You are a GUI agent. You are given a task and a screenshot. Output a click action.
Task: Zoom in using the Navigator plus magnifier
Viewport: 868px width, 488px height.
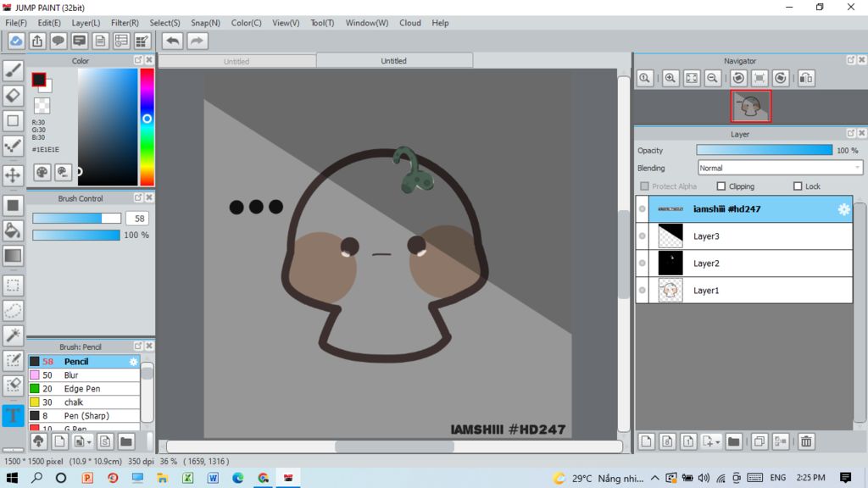[670, 78]
